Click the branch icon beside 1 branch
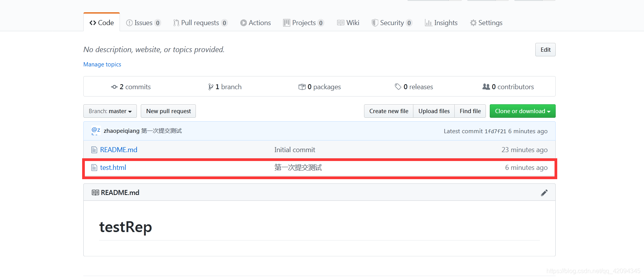Image resolution: width=644 pixels, height=278 pixels. pos(211,87)
